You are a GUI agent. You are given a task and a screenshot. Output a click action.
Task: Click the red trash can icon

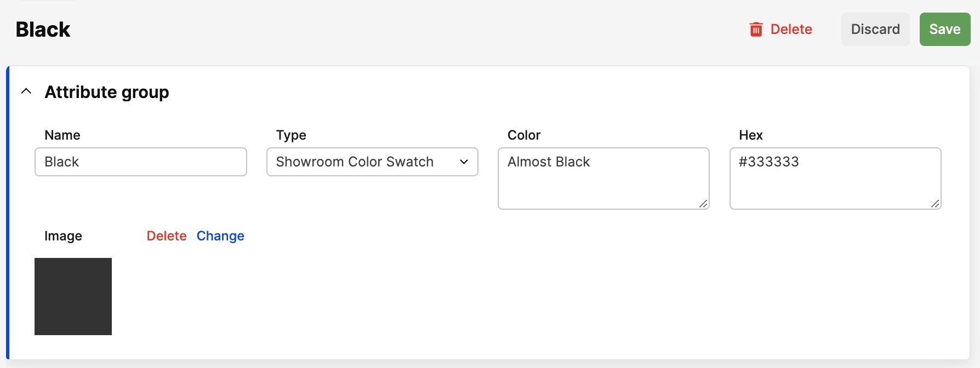click(x=756, y=29)
